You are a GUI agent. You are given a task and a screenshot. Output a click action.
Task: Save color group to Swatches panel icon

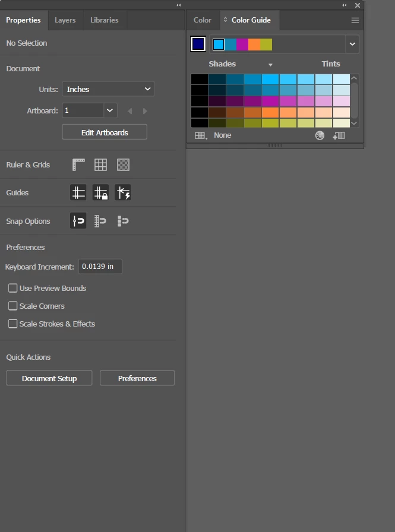(339, 136)
